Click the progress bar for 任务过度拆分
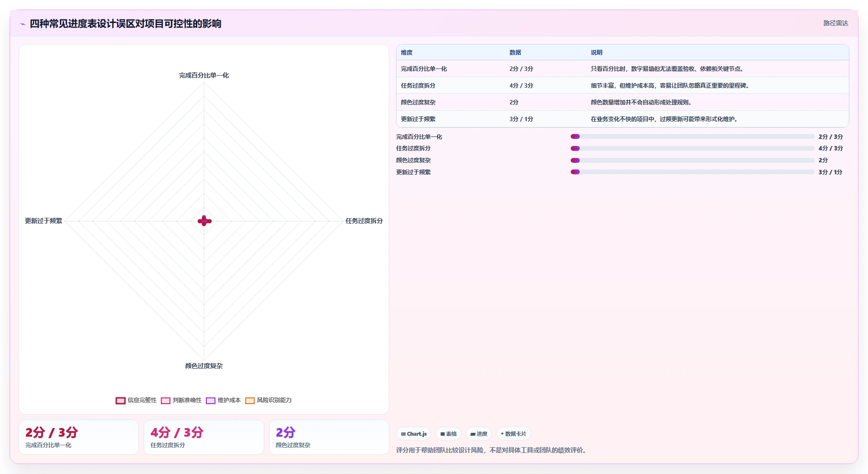Viewport: 868px width, 474px height. pyautogui.click(x=692, y=148)
